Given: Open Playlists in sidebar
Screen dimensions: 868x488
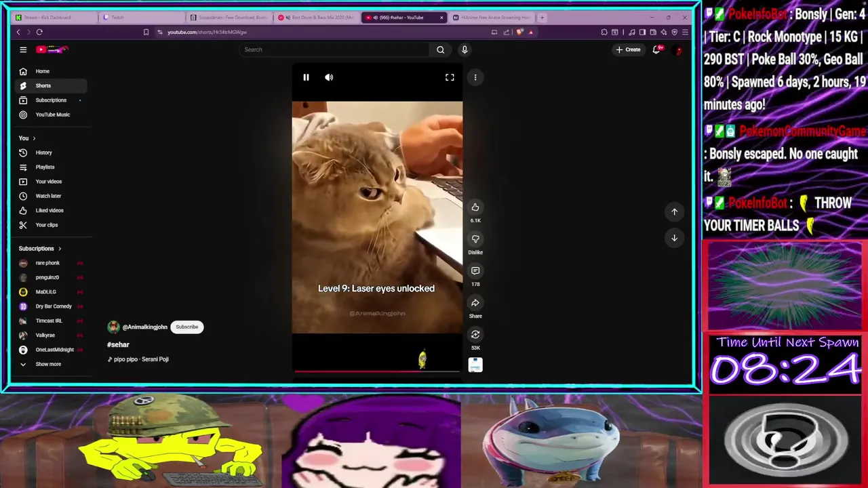Looking at the screenshot, I should (50, 167).
